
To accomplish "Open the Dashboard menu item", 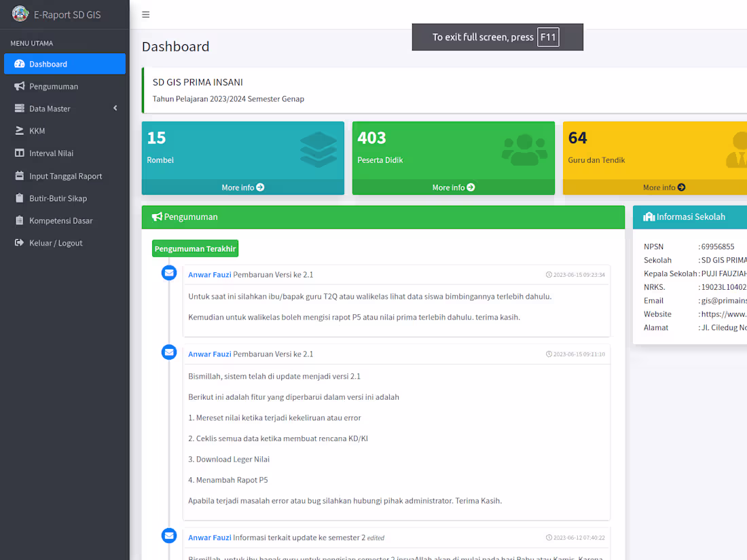I will [x=65, y=64].
